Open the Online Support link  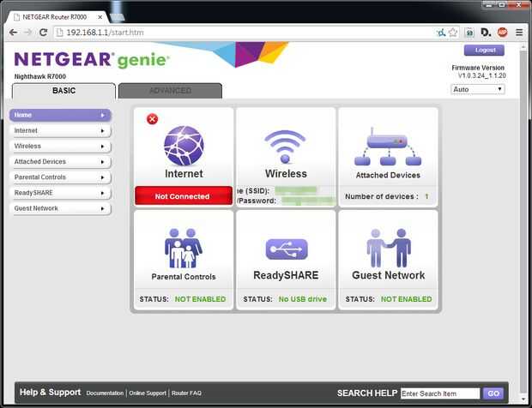point(148,393)
